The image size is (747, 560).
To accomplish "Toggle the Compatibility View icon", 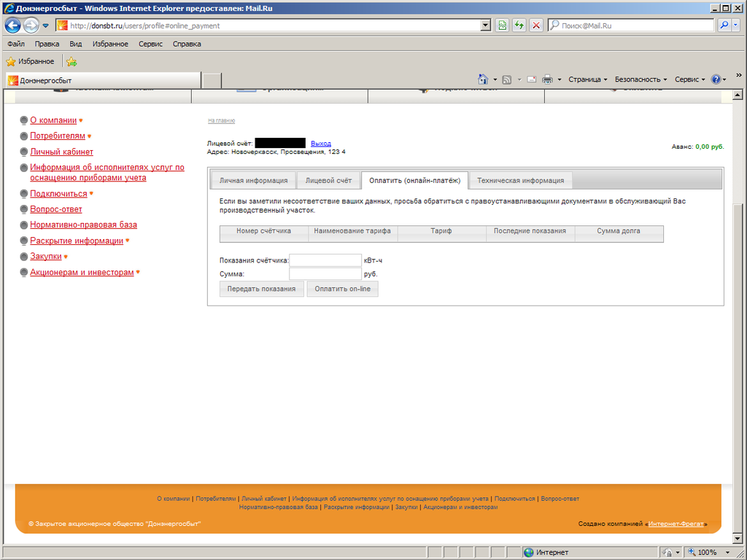I will (502, 26).
